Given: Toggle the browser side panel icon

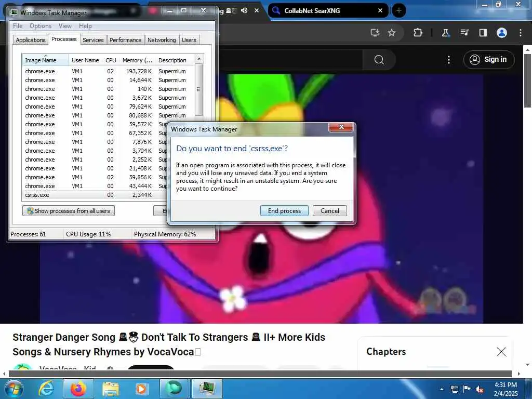Looking at the screenshot, I should [x=483, y=33].
